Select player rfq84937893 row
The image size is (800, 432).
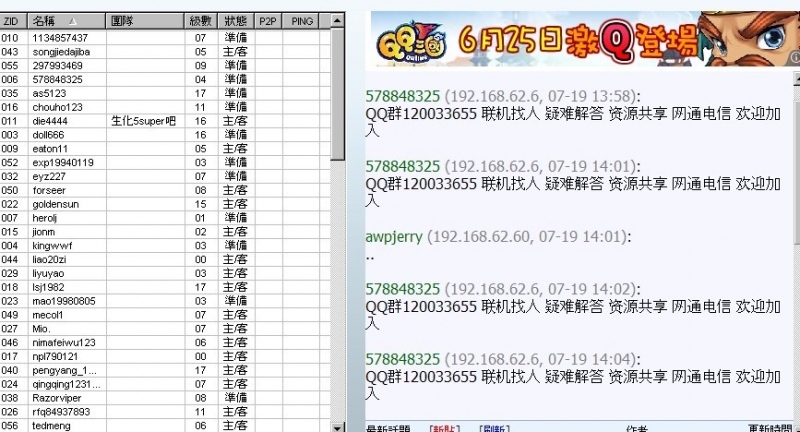[x=165, y=411]
